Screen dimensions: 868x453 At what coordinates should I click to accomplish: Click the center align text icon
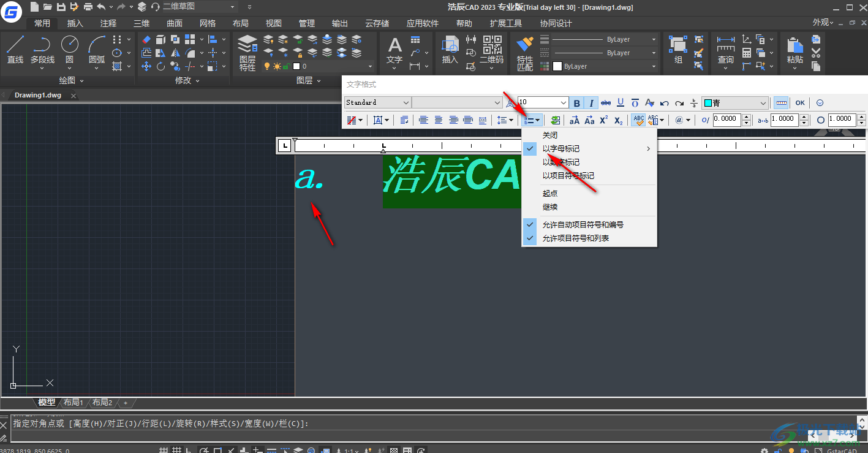[439, 120]
